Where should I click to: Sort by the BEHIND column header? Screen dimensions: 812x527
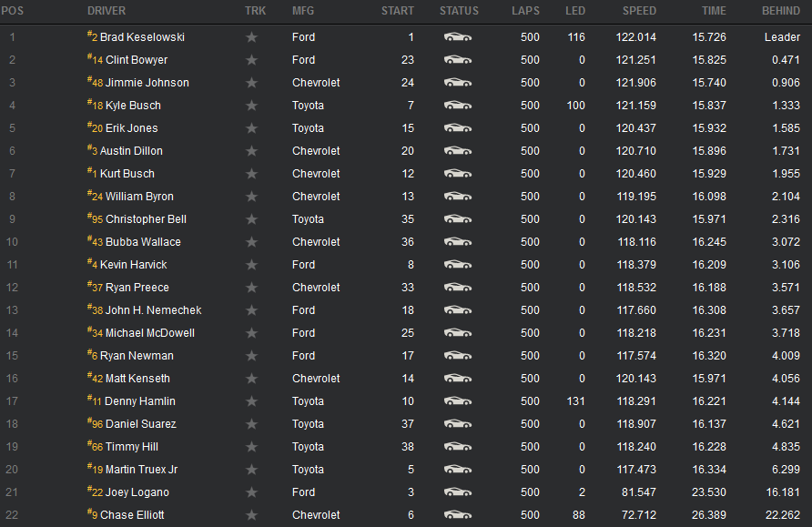pos(781,11)
